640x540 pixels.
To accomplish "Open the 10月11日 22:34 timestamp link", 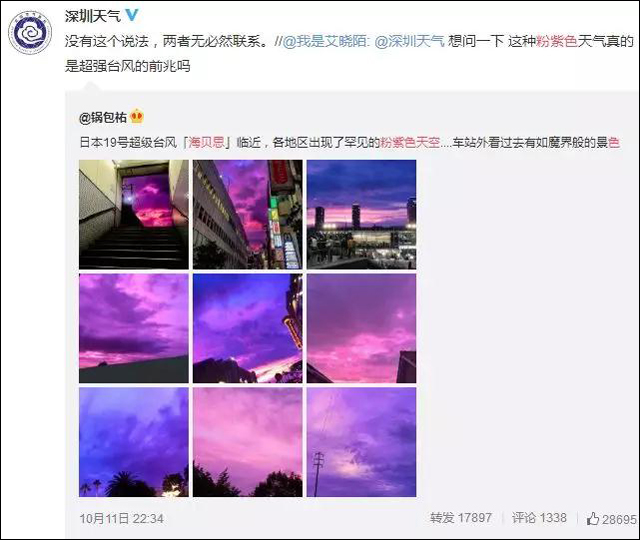I will (x=122, y=519).
